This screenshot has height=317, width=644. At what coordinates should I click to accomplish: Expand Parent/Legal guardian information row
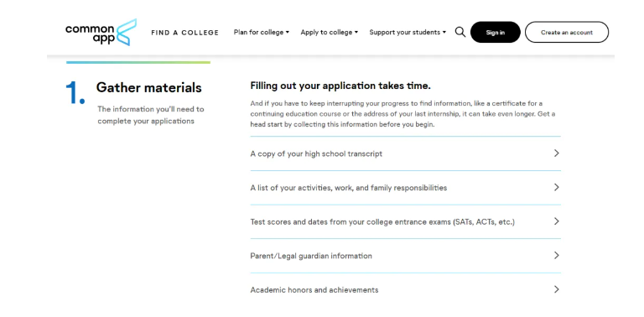pyautogui.click(x=405, y=256)
